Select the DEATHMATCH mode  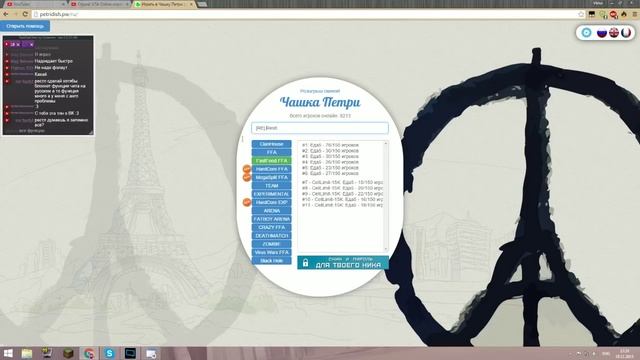[271, 236]
